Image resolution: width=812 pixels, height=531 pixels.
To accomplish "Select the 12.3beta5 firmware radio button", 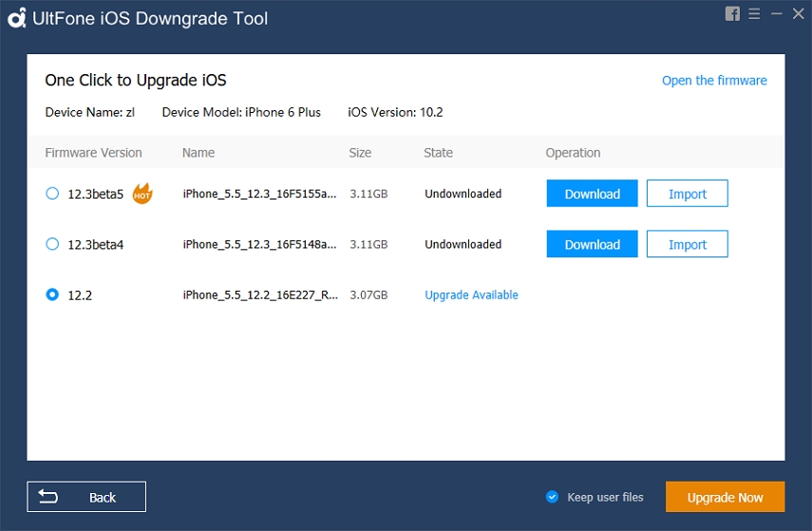I will [52, 194].
